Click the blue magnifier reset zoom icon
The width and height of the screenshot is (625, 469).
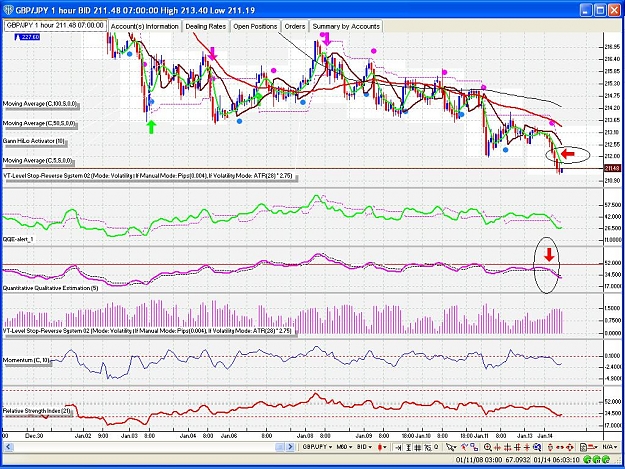537,447
